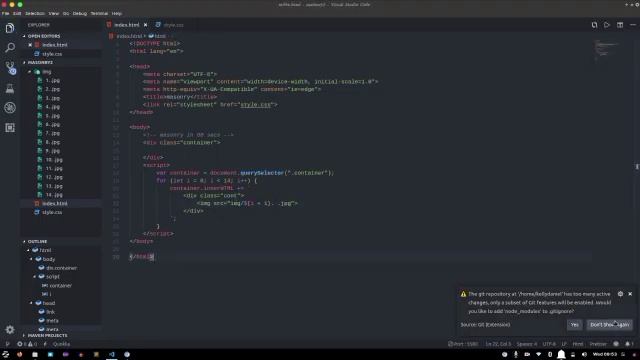Viewport: 640px width, 360px height.
Task: Click the lightning bolt icon in the status bar
Action: pyautogui.click(x=45, y=344)
